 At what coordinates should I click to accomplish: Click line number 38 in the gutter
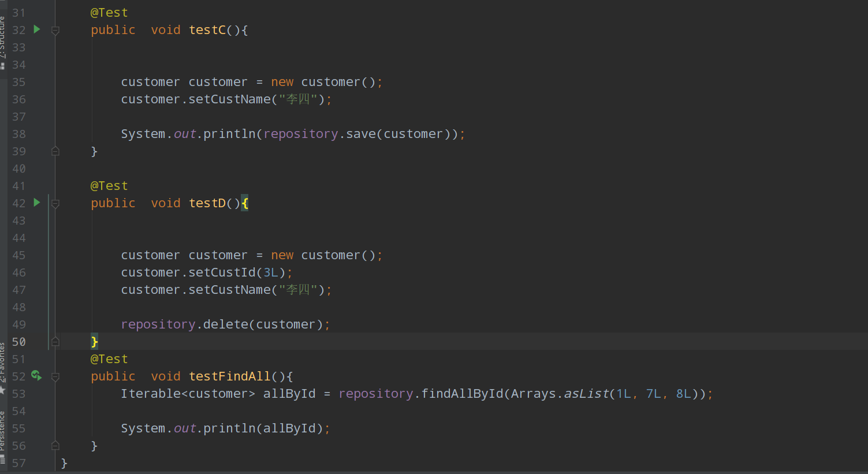click(19, 134)
